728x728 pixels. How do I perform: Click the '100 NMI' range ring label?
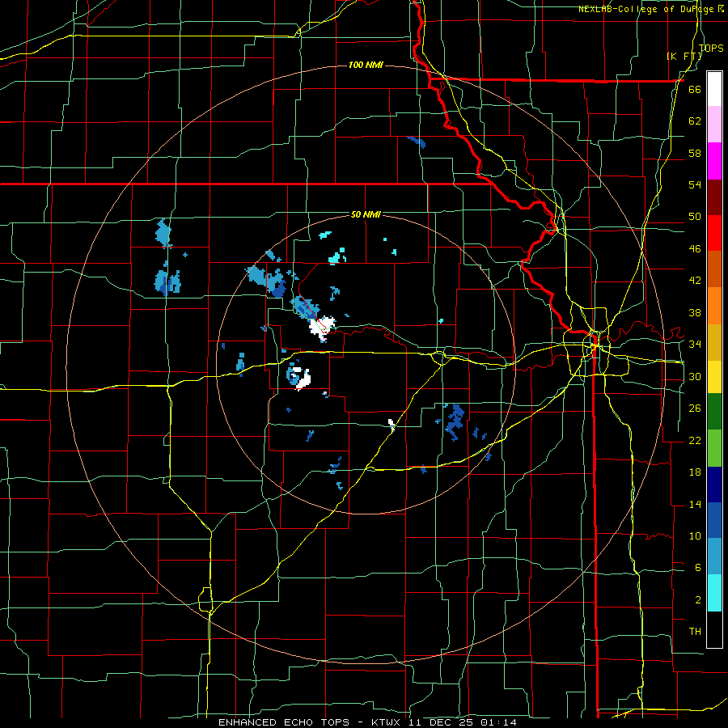point(366,65)
